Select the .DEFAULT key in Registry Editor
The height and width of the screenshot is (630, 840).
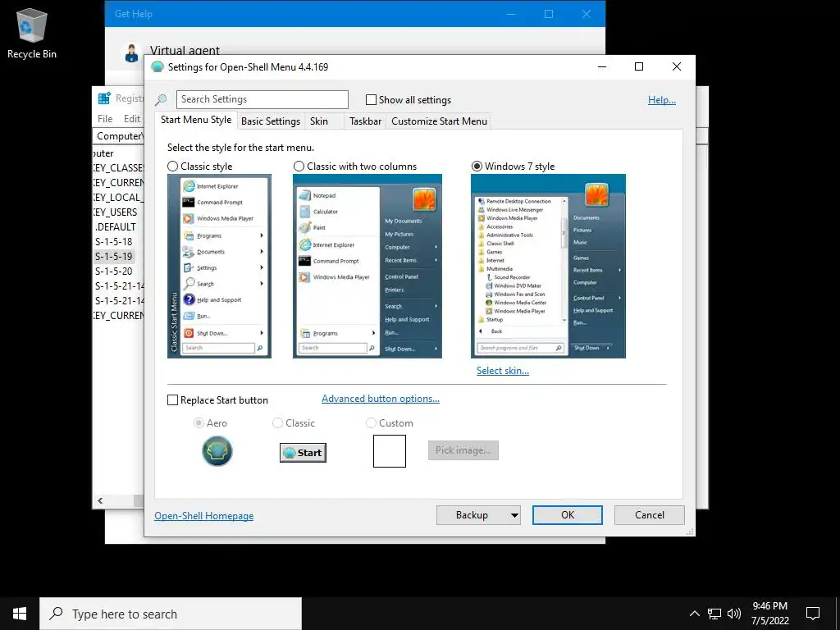pyautogui.click(x=115, y=227)
